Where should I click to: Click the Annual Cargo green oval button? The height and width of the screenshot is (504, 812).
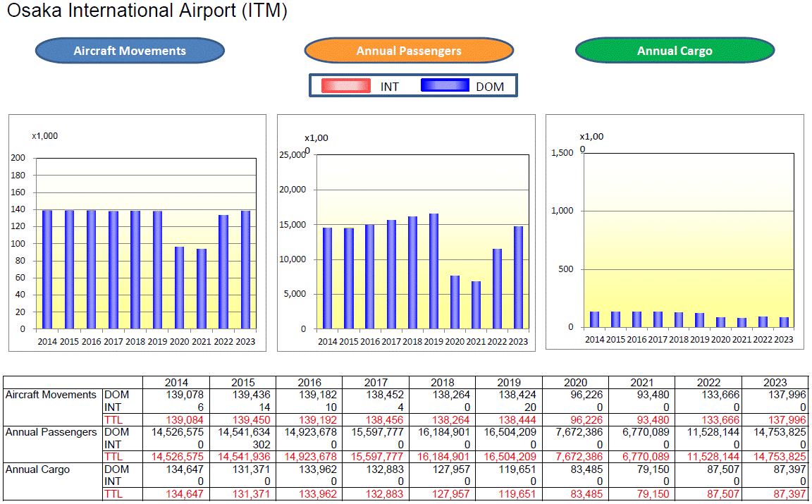pyautogui.click(x=675, y=51)
